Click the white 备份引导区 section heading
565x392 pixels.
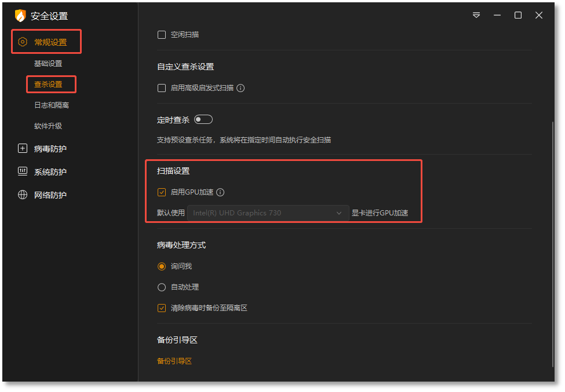click(x=177, y=340)
